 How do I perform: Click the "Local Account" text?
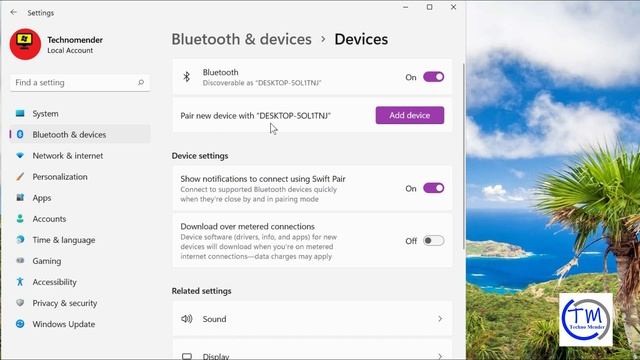click(70, 50)
